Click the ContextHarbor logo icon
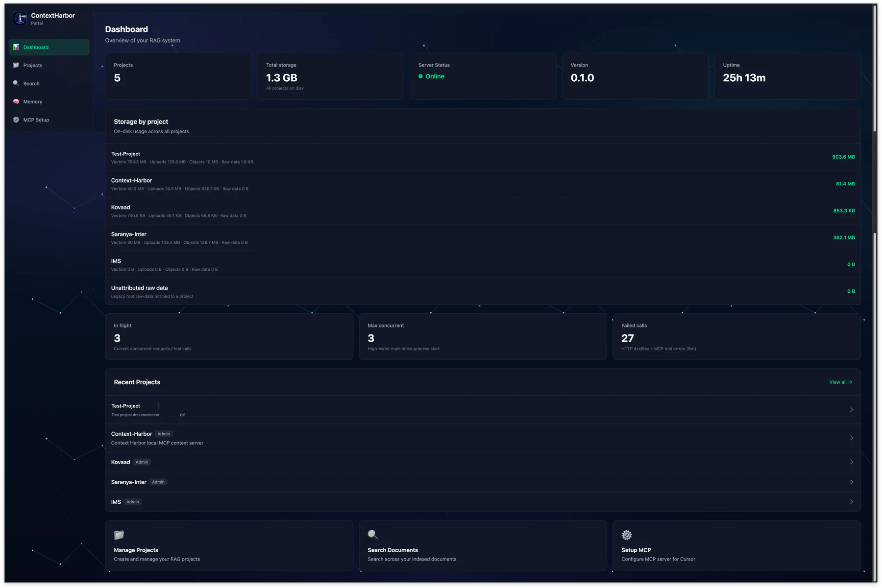 pyautogui.click(x=20, y=19)
